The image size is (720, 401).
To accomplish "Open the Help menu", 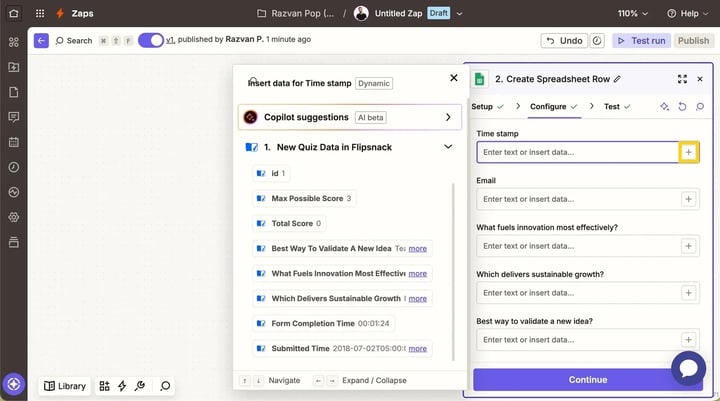I will (x=687, y=13).
